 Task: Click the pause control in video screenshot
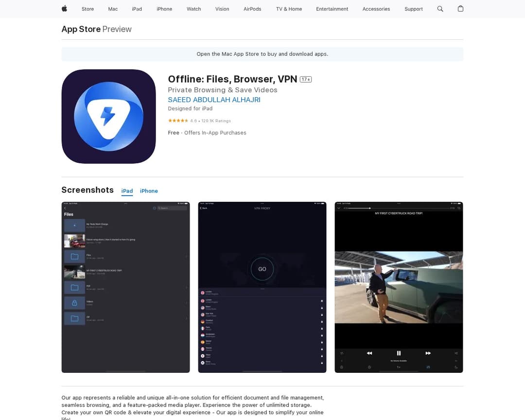399,353
